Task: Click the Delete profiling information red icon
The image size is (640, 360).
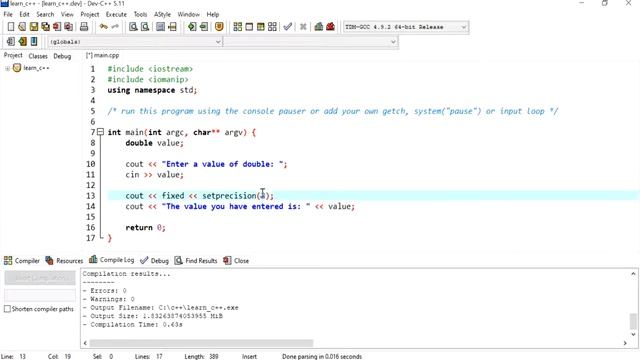Action: point(330,27)
